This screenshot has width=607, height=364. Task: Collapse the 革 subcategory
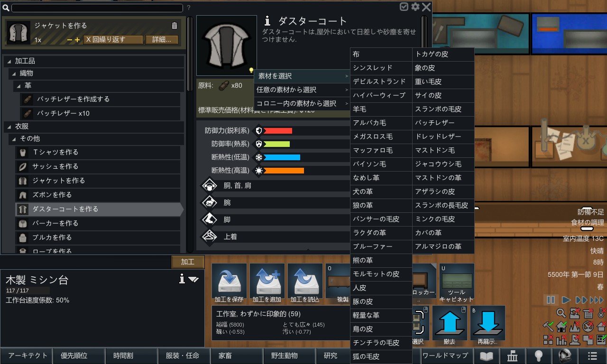[x=19, y=86]
